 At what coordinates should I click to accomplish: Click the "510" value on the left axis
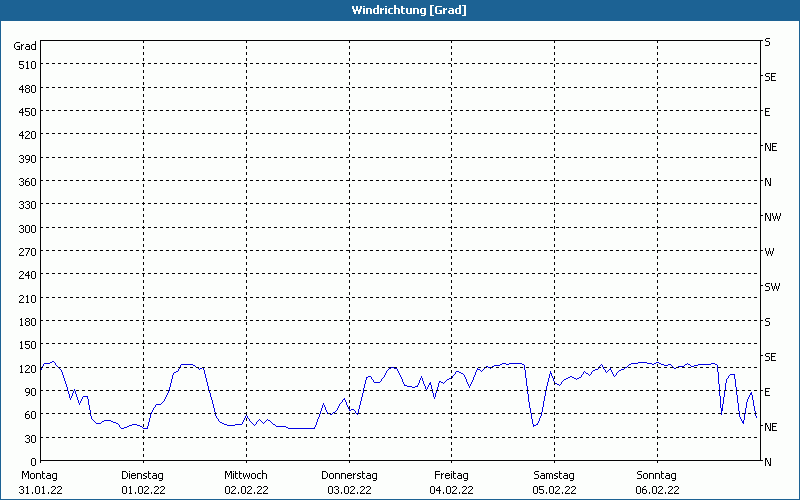[28, 65]
